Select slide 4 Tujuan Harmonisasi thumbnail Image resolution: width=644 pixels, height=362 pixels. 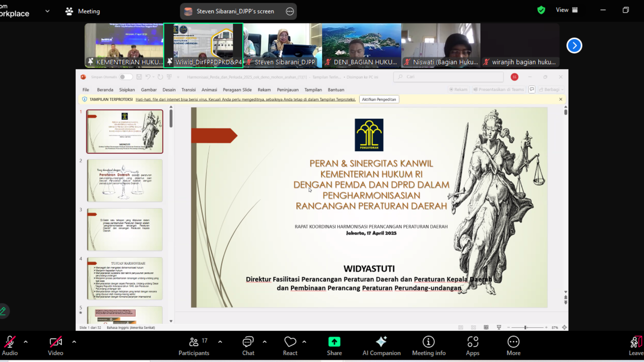(x=125, y=279)
